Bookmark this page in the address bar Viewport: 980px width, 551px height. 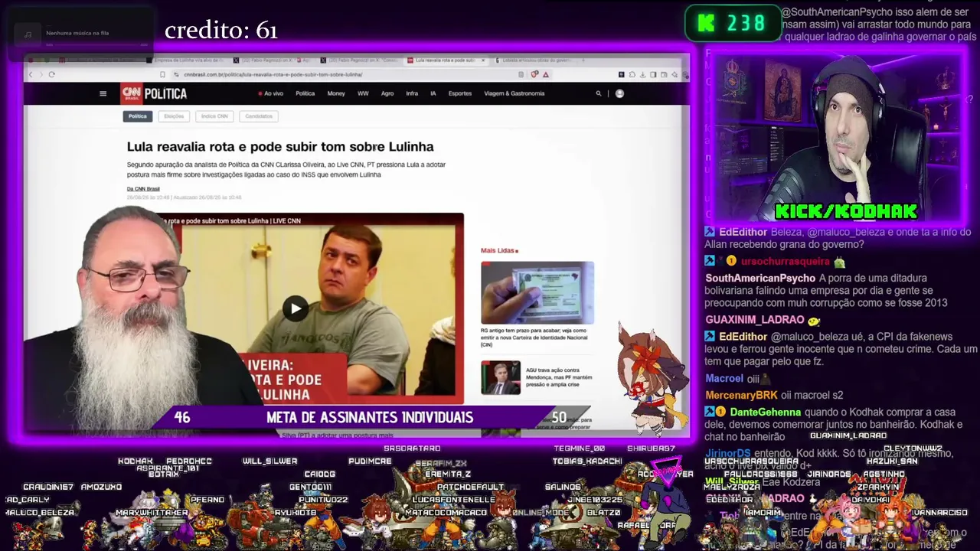click(162, 74)
